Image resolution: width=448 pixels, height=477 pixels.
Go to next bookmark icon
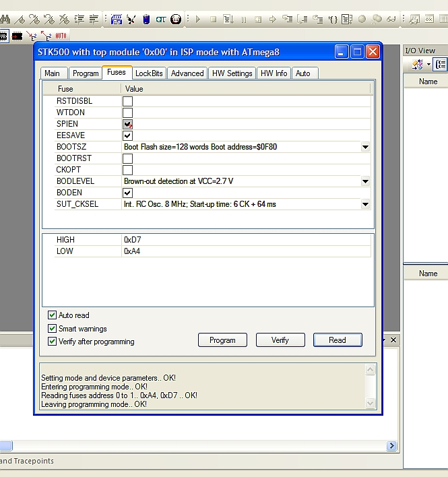tap(34, 20)
